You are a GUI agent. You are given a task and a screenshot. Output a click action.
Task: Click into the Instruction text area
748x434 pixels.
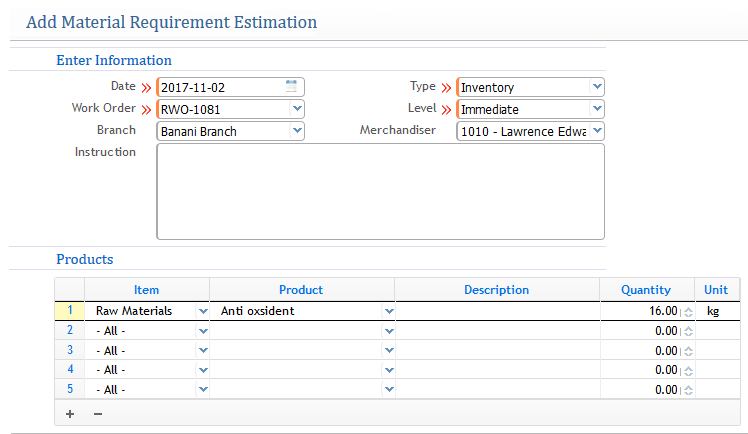click(x=381, y=192)
